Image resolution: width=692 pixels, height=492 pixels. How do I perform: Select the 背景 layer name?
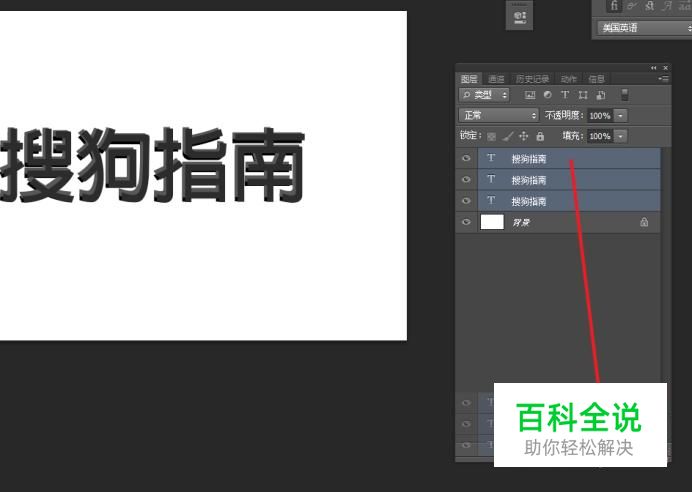[521, 222]
